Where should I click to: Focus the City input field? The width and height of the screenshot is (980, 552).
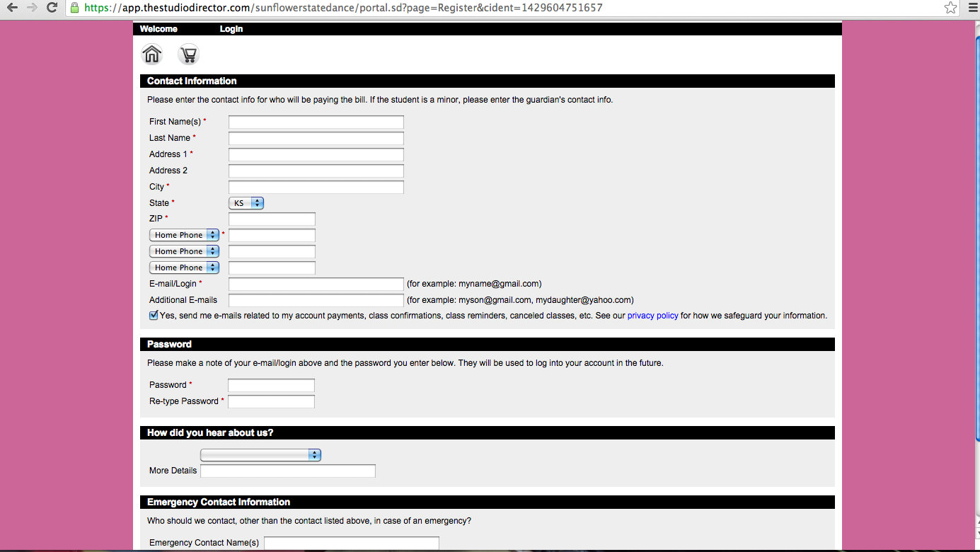click(316, 187)
